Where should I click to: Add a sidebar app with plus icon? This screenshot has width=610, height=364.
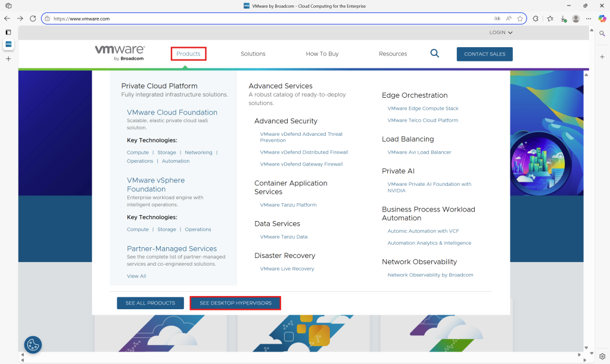(602, 57)
